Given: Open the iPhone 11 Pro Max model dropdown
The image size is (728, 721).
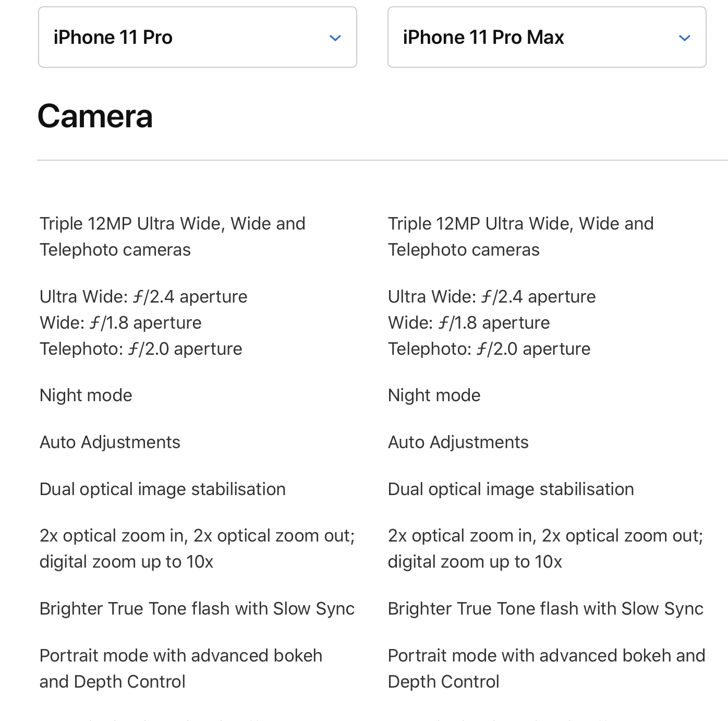Looking at the screenshot, I should point(547,37).
